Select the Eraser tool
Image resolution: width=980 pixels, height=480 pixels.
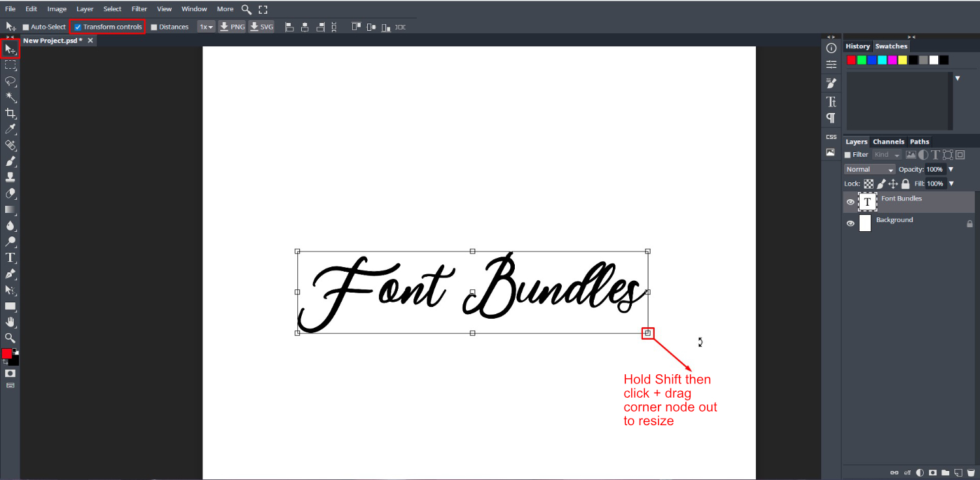click(x=10, y=193)
